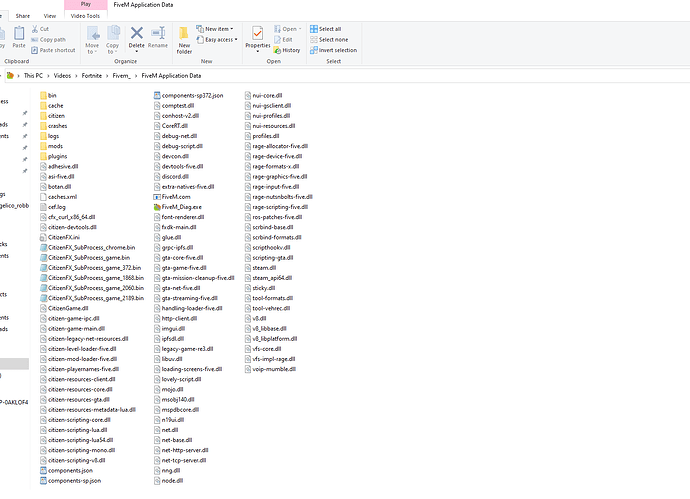
Task: Open the Copy to dropdown
Action: [113, 40]
